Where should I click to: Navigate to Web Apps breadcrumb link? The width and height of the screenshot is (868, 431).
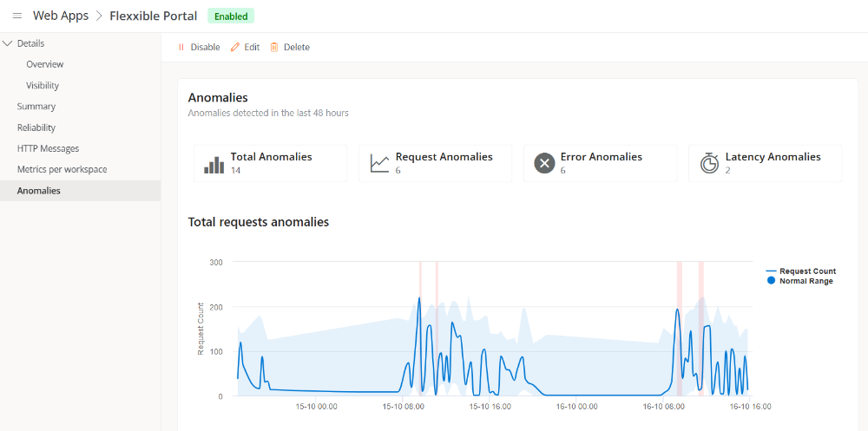tap(61, 16)
